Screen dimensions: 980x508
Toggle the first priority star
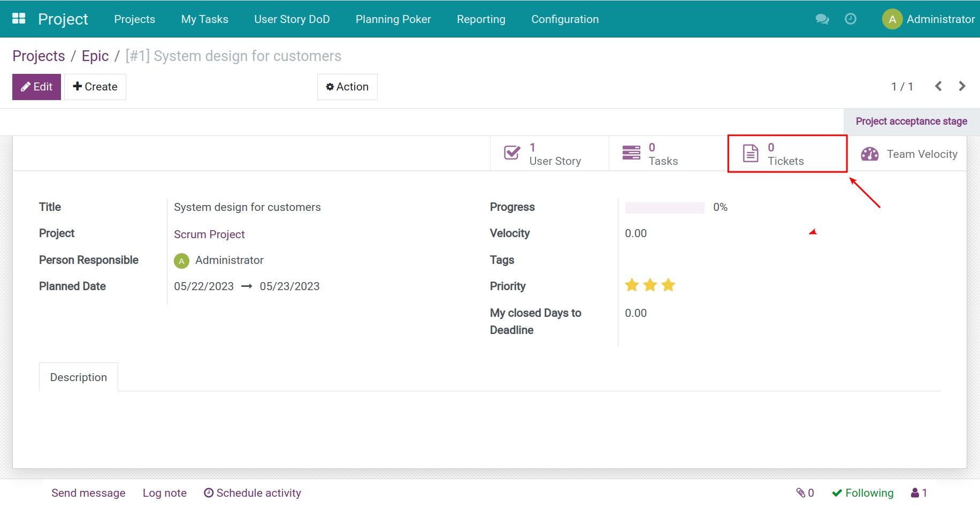632,285
